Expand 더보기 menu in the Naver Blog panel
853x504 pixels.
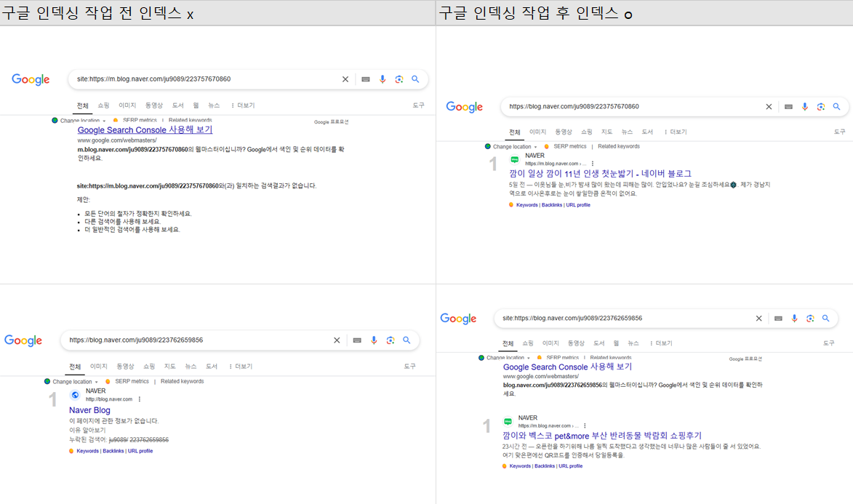point(241,367)
